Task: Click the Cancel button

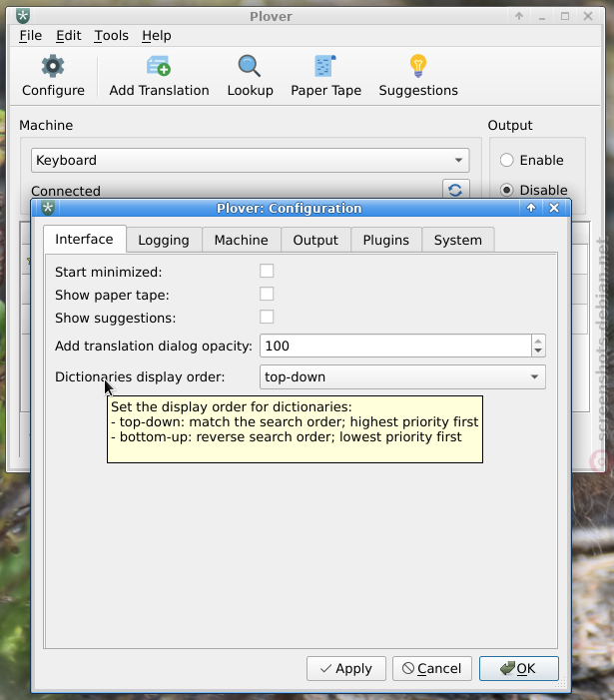Action: point(432,668)
